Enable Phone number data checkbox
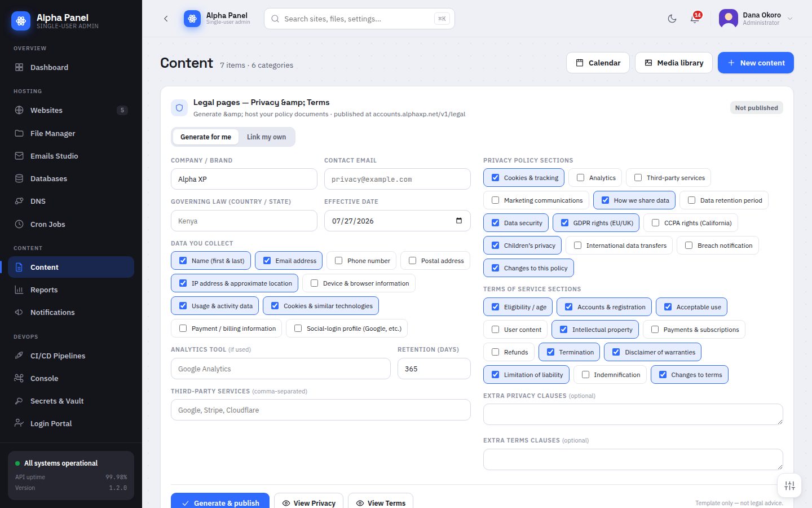Viewport: 812px width, 508px height. pos(338,261)
